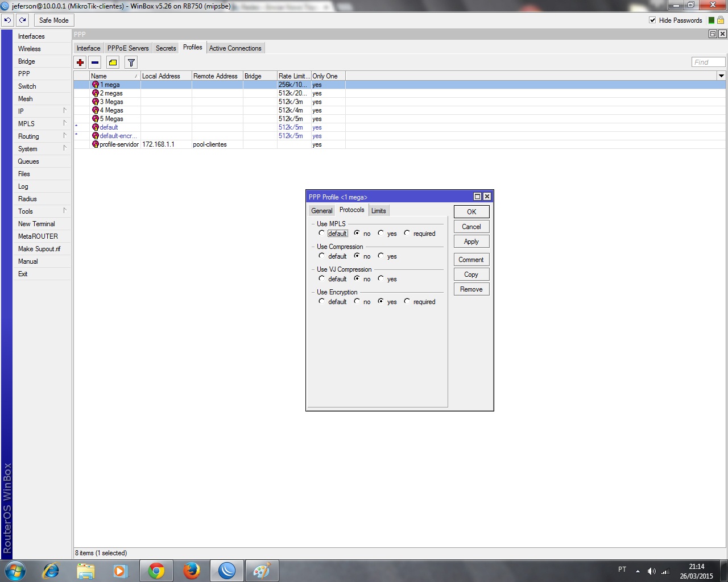Open Paint from the taskbar
This screenshot has width=728, height=582.
pos(262,571)
